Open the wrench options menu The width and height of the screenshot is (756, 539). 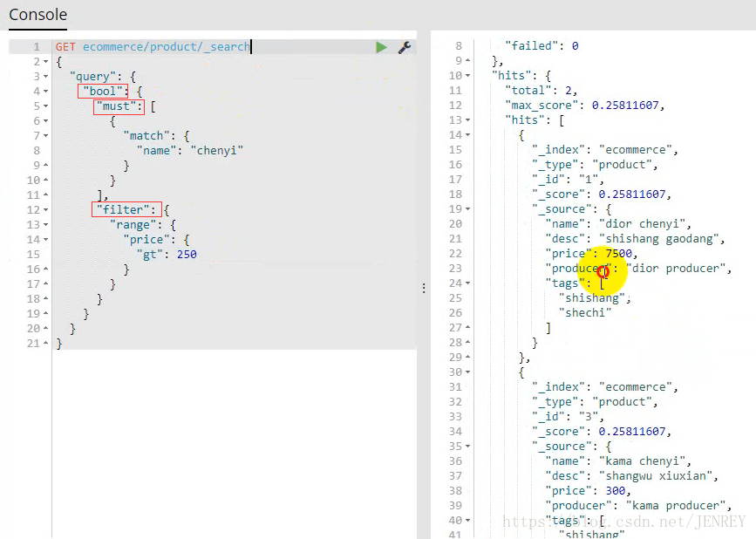(x=404, y=47)
